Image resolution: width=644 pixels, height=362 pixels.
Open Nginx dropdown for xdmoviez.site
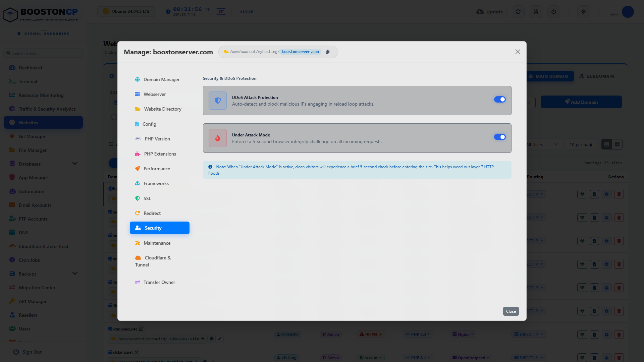point(463,335)
